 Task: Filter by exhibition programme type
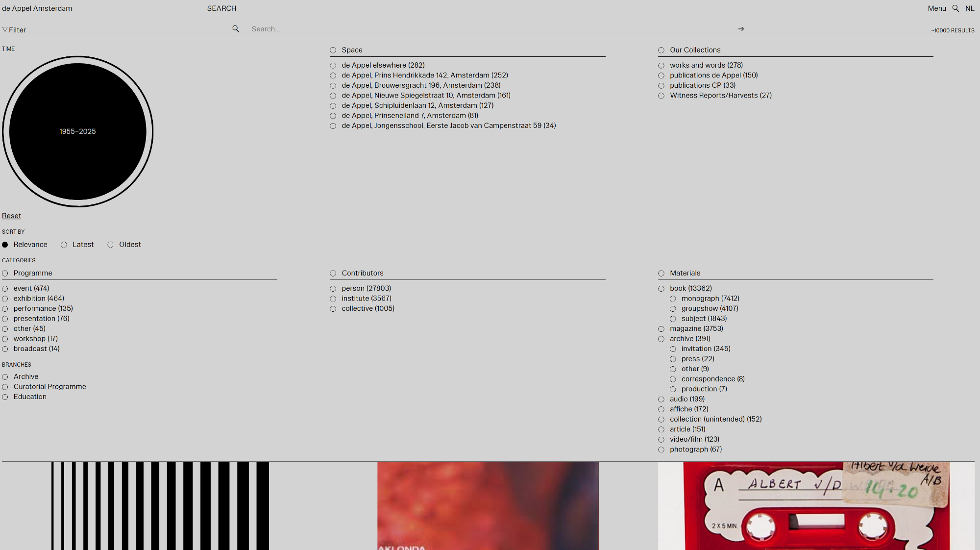tap(5, 299)
